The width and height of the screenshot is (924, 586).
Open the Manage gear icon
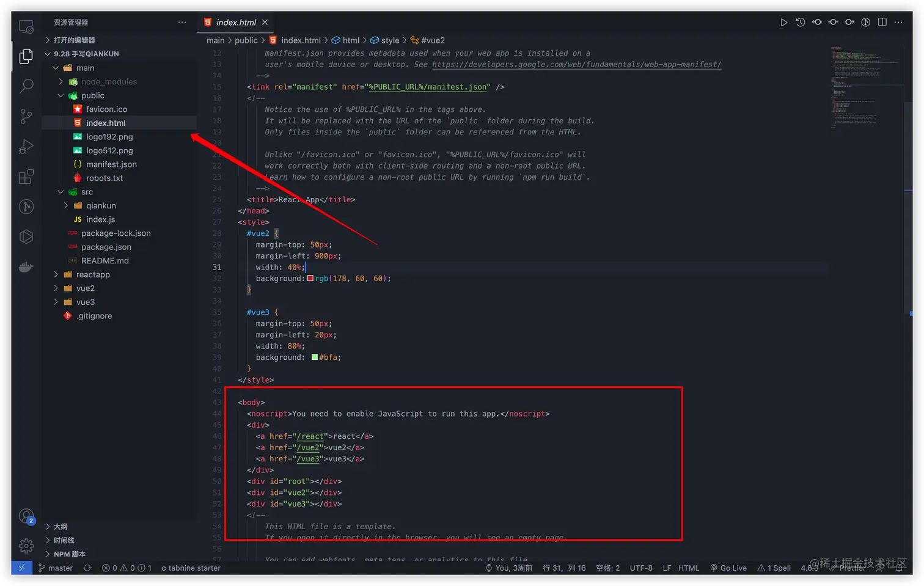point(26,546)
